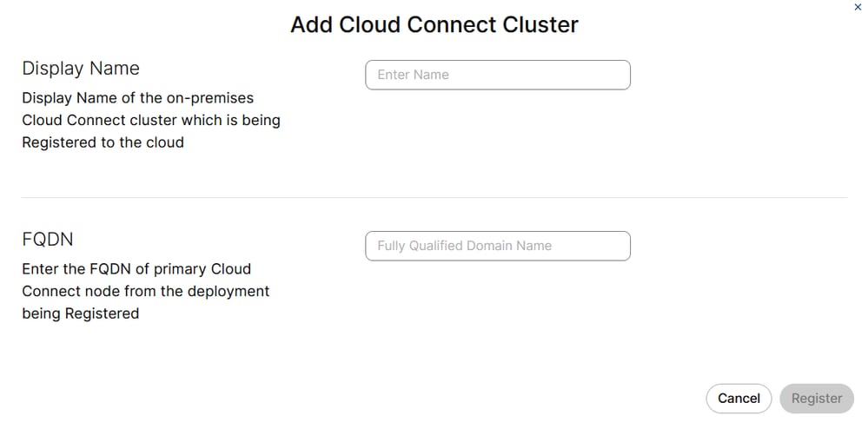868x429 pixels.
Task: Click the Enter Name input field
Action: click(498, 75)
